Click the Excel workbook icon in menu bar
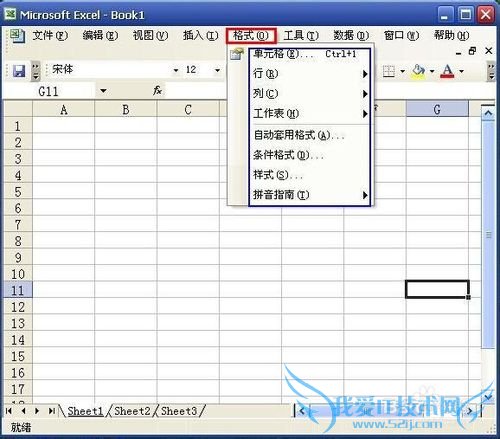This screenshot has height=439, width=500. [x=17, y=35]
